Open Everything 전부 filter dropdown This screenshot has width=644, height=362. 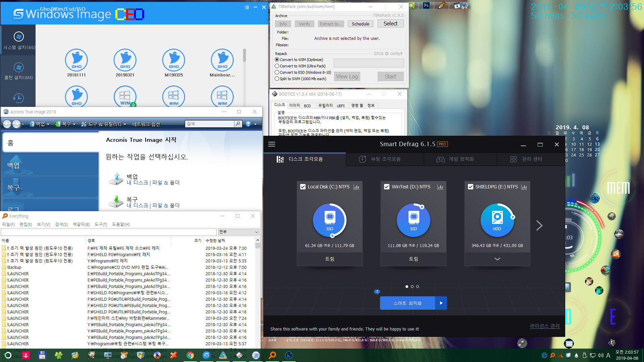tap(239, 232)
